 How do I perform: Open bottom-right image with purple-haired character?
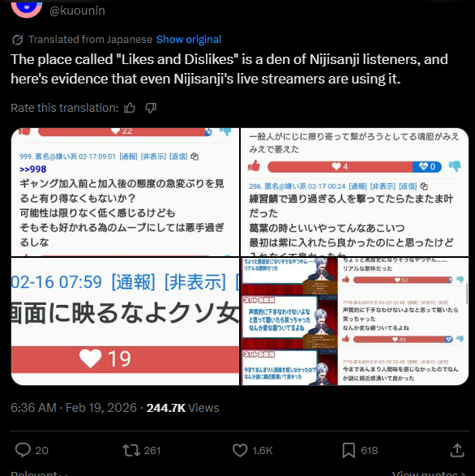coord(354,321)
